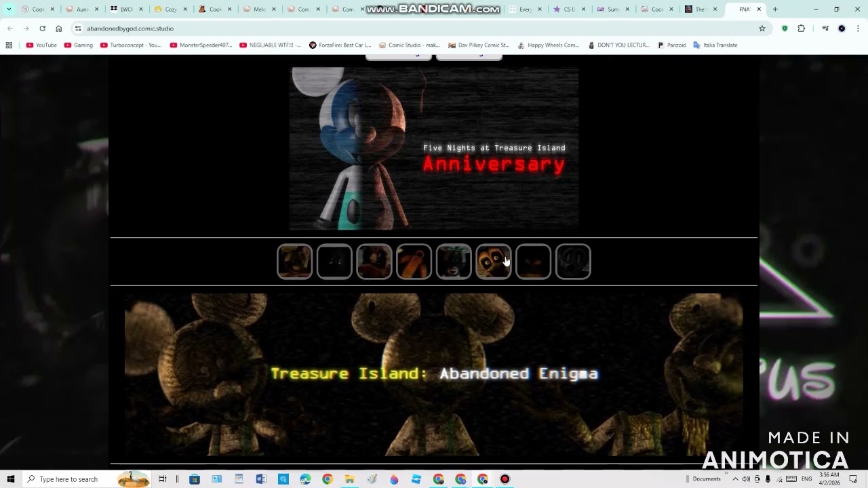Open the Happy Wheels Com... bookmark
This screenshot has height=488, width=868.
(x=548, y=45)
